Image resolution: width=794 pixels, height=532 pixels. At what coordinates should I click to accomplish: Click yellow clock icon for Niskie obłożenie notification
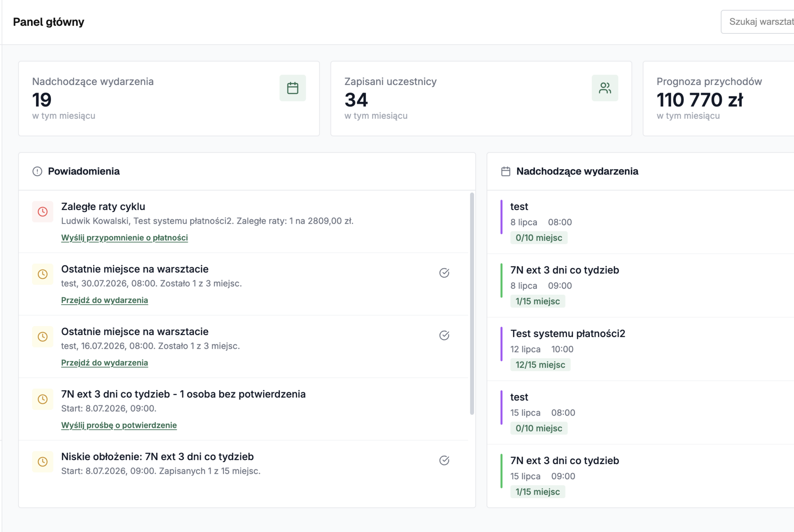click(43, 462)
